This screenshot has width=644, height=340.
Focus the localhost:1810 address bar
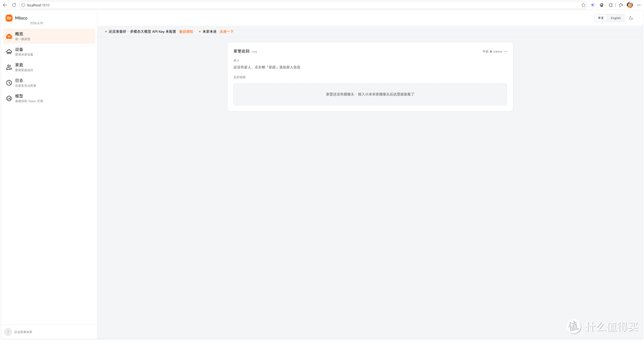click(x=302, y=5)
